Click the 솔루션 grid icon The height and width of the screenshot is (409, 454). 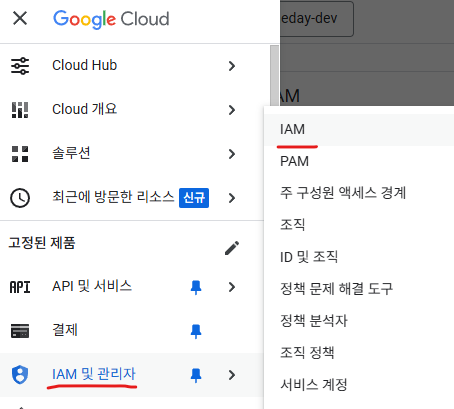tap(20, 154)
